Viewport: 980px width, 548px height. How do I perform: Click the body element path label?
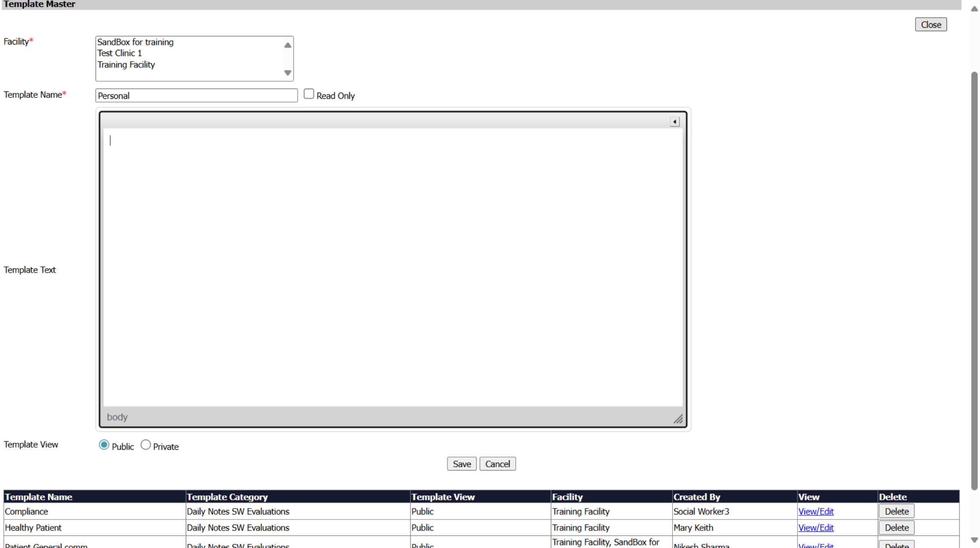117,417
